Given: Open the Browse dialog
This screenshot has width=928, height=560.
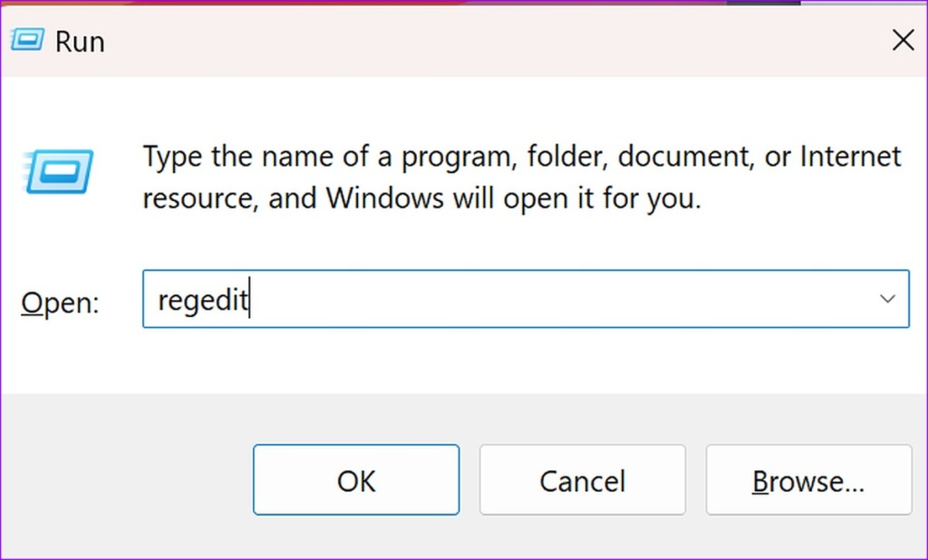Looking at the screenshot, I should [808, 480].
